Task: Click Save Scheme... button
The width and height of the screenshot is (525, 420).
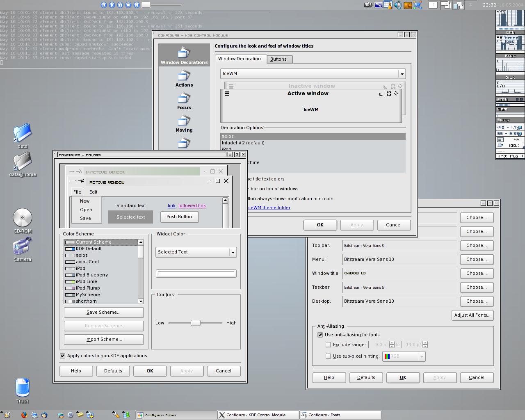Action: coord(104,312)
